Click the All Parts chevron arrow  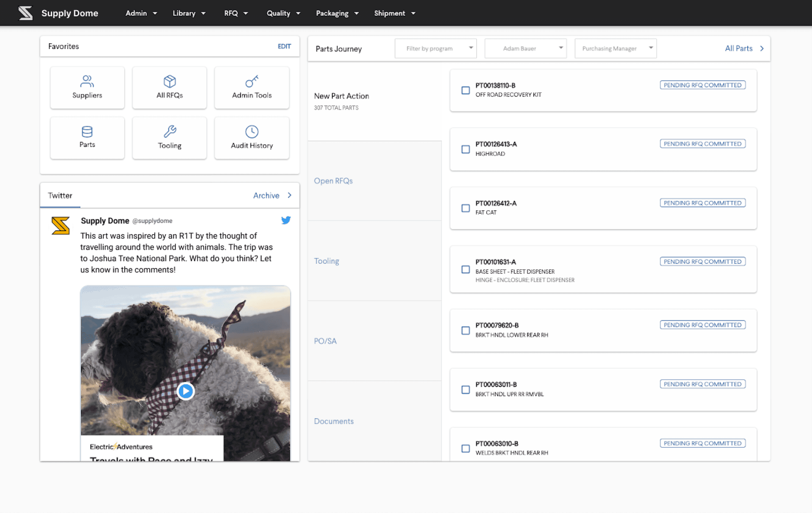click(762, 48)
